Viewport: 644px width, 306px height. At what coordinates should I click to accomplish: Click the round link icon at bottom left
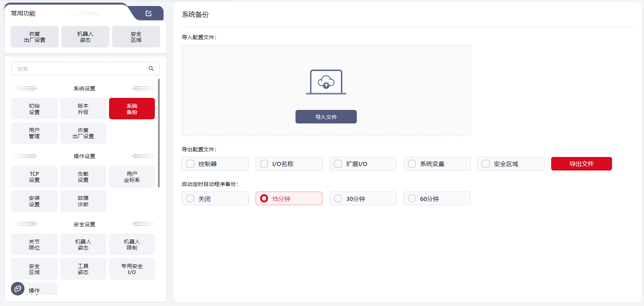tap(18, 289)
